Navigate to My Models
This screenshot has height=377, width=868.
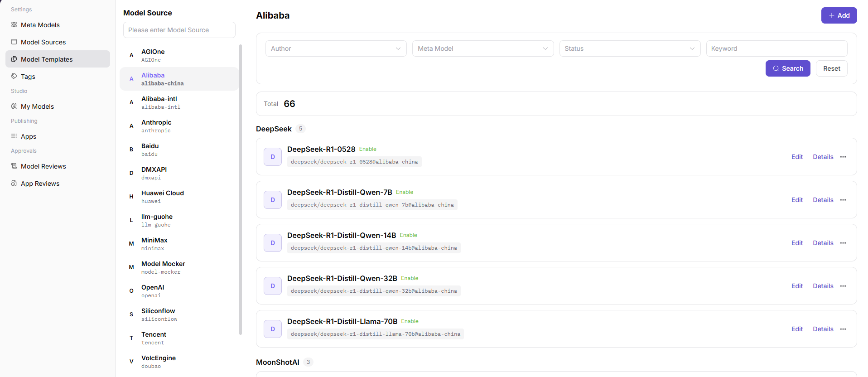coord(58,106)
